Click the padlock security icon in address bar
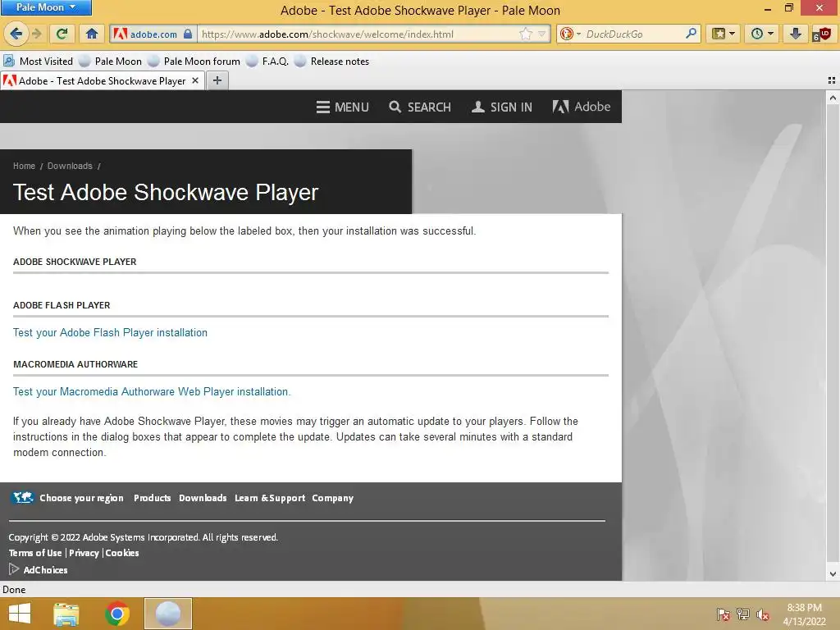 point(188,34)
